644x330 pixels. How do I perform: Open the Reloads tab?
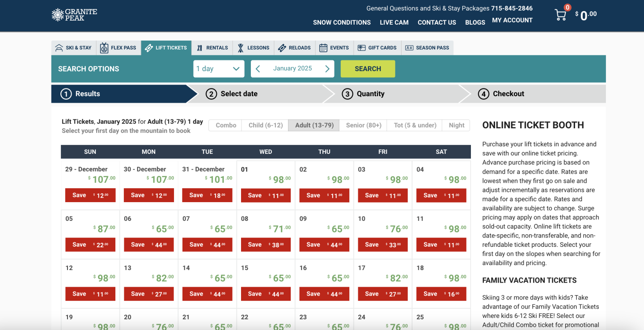(x=294, y=48)
